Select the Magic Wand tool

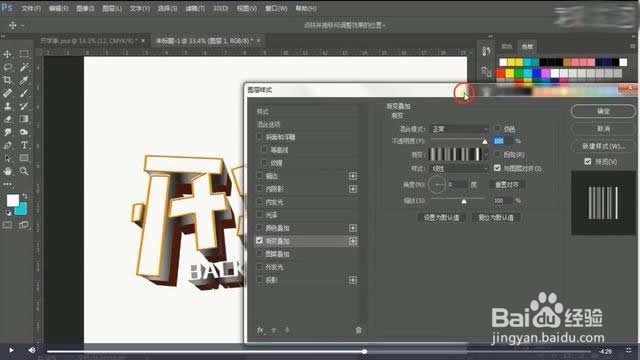click(x=24, y=67)
